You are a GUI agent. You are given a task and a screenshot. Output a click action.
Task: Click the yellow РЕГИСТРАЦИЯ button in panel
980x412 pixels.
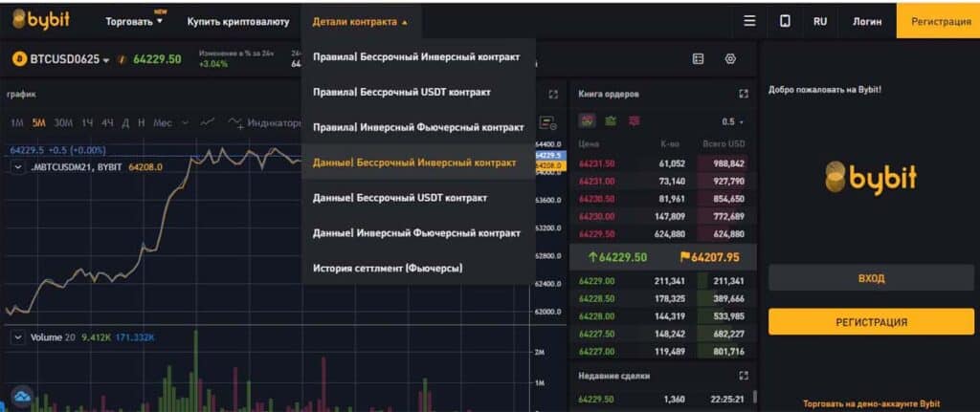[x=871, y=322]
